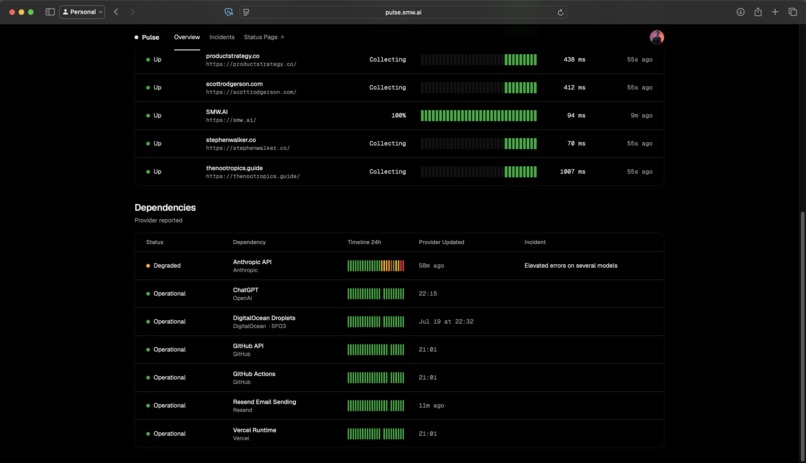Click the 'Jul 19 at 22:32' update time
806x463 pixels.
coord(446,322)
